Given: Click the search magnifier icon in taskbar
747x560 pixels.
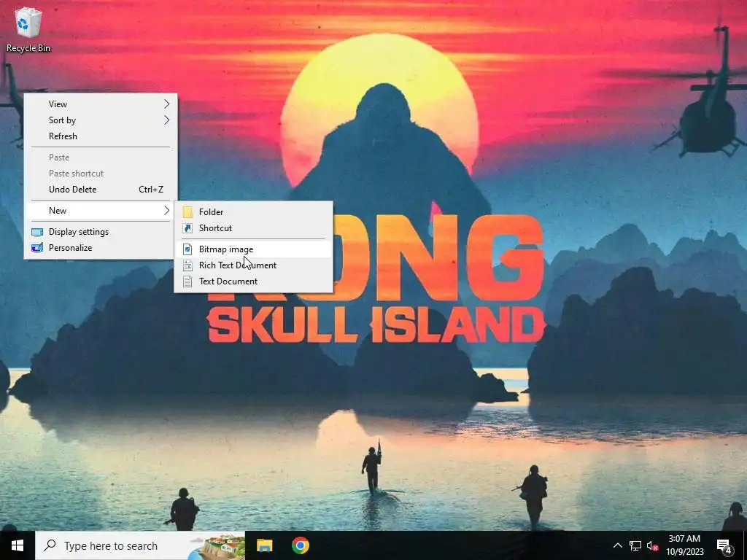Looking at the screenshot, I should click(50, 545).
